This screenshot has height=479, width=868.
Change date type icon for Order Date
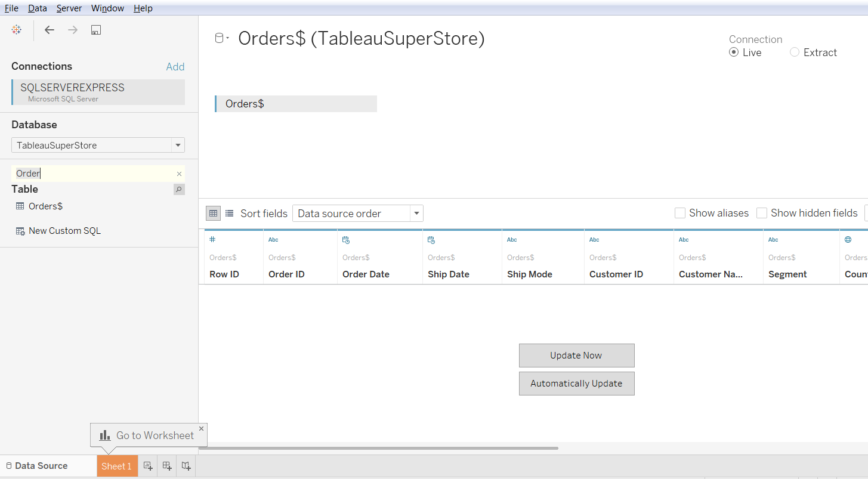click(x=346, y=240)
